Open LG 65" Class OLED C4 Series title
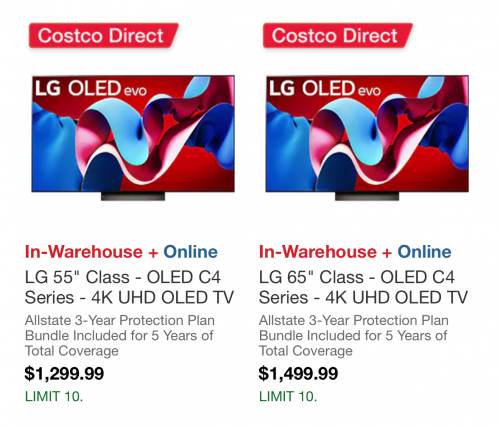The width and height of the screenshot is (500, 427). [x=363, y=287]
